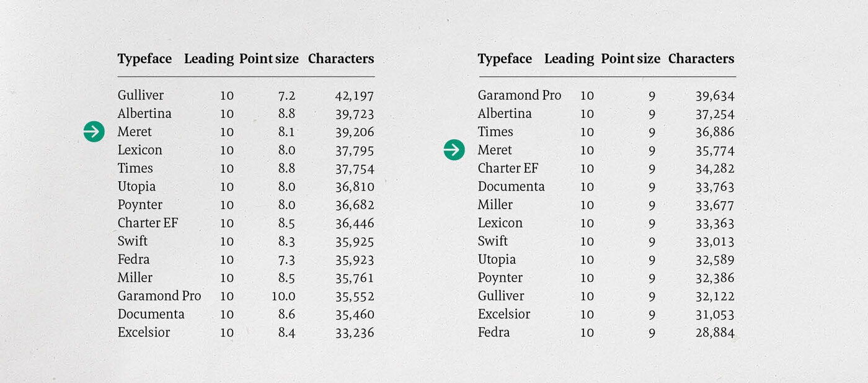Viewport: 868px width, 383px height.
Task: Click the Swift typeface in the right table
Action: click(493, 241)
